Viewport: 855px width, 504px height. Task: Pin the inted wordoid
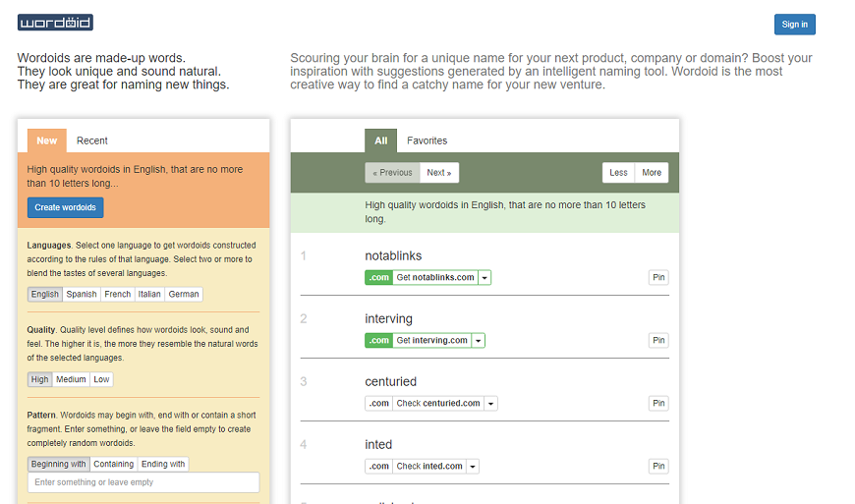click(x=658, y=467)
